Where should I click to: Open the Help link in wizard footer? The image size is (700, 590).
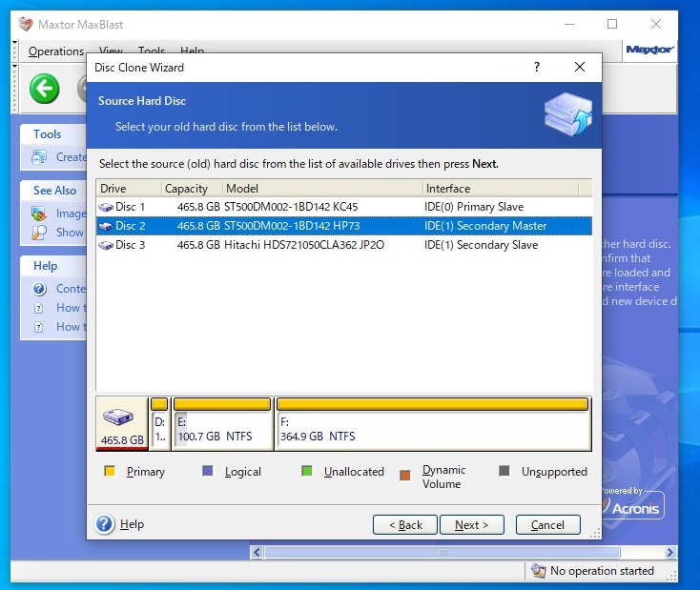(x=133, y=524)
